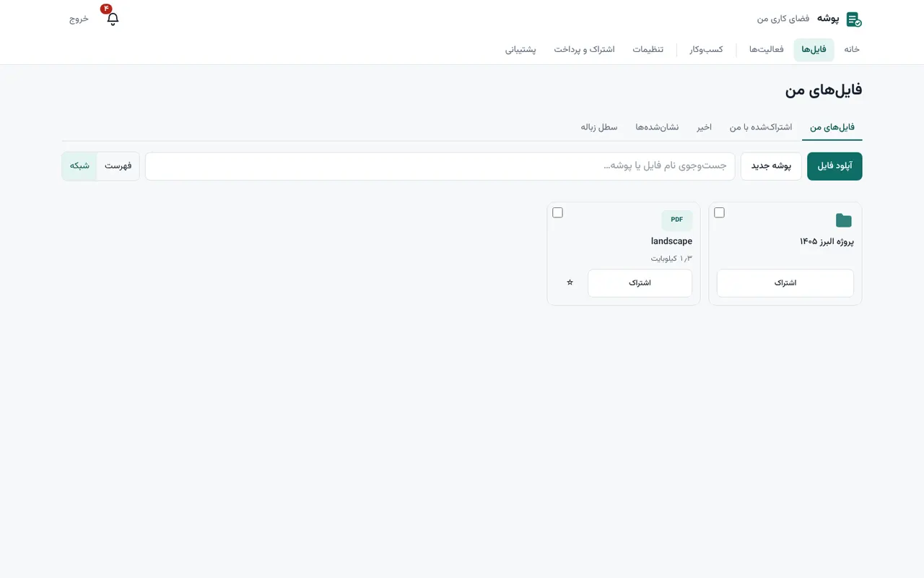Open کسب‌وکار in the top navigation

(x=706, y=50)
